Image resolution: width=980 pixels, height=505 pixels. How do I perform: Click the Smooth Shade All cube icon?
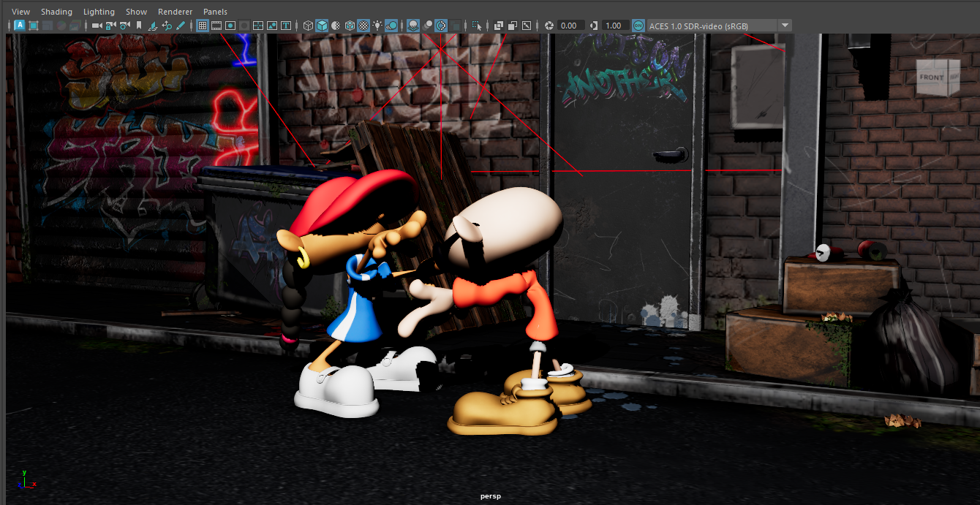coord(322,26)
